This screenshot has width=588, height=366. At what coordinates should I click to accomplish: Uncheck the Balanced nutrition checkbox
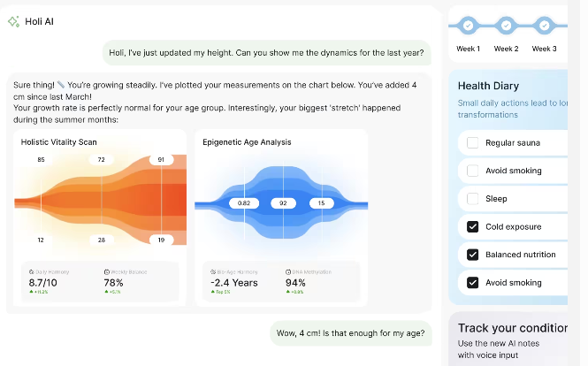(x=472, y=255)
